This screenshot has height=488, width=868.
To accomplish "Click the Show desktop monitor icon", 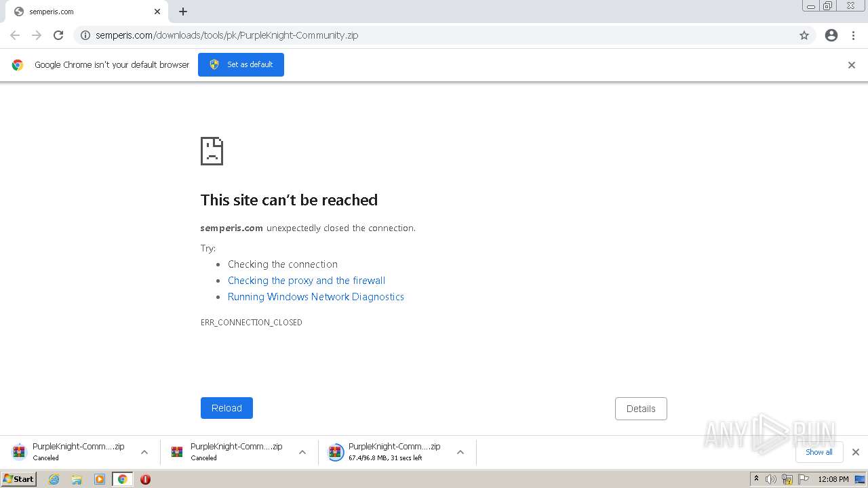I will [860, 479].
